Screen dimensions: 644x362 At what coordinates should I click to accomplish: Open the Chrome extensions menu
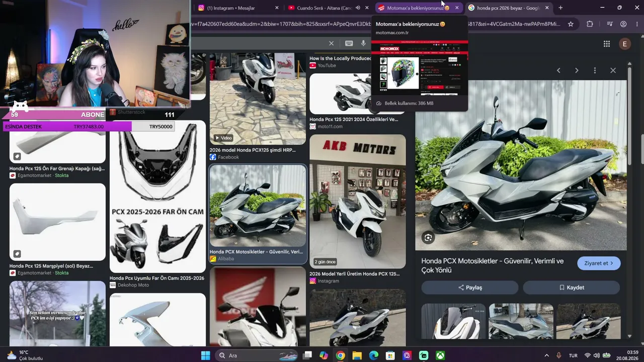(x=590, y=24)
